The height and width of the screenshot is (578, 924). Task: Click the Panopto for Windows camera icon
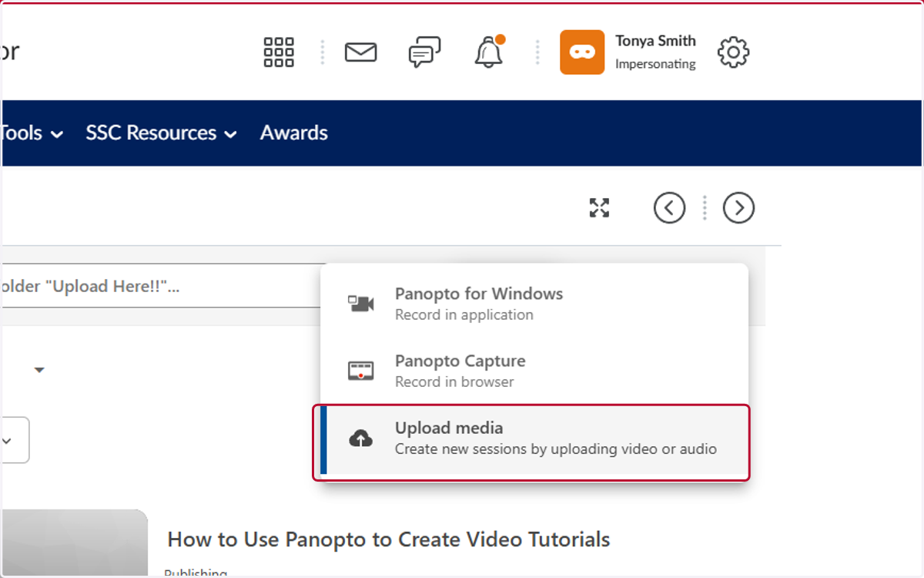360,304
